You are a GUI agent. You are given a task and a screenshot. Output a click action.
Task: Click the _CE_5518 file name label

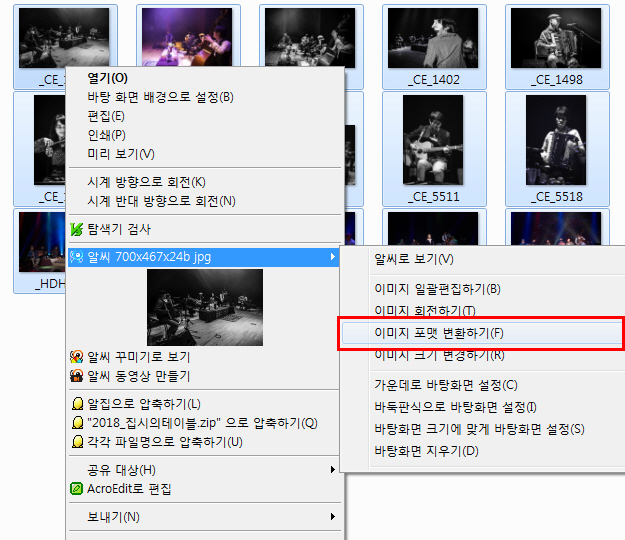point(556,197)
